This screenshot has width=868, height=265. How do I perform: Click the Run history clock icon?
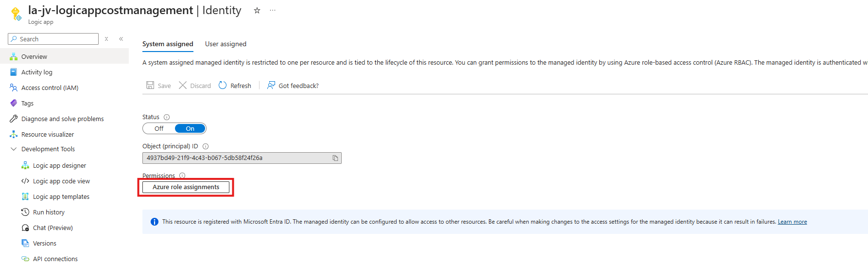pos(25,212)
